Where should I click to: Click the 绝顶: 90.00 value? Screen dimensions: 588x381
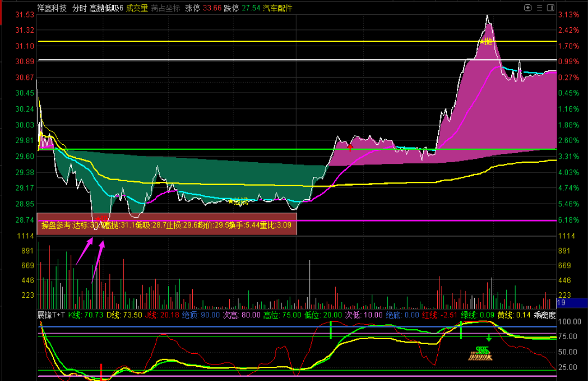201,315
